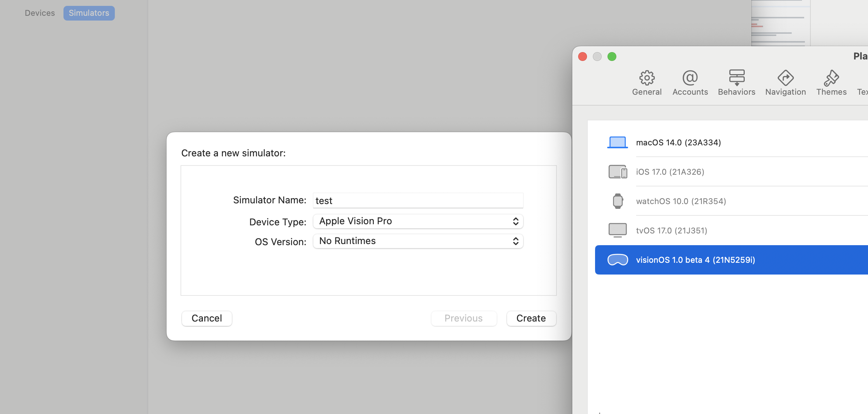Click the tvOS 17.0 display icon
Image resolution: width=868 pixels, height=414 pixels.
[x=617, y=230]
